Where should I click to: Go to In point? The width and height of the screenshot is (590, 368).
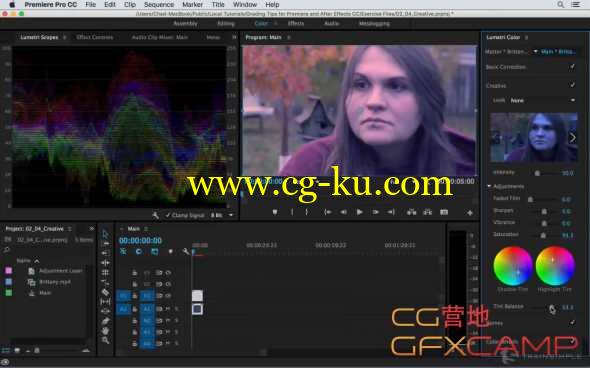pos(328,212)
